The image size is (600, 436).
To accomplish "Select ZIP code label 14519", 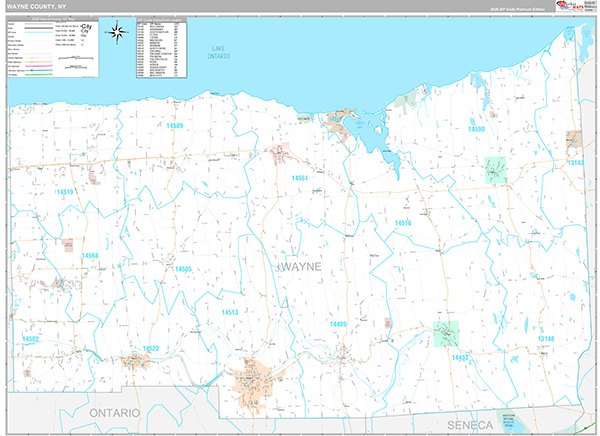I will coord(65,192).
